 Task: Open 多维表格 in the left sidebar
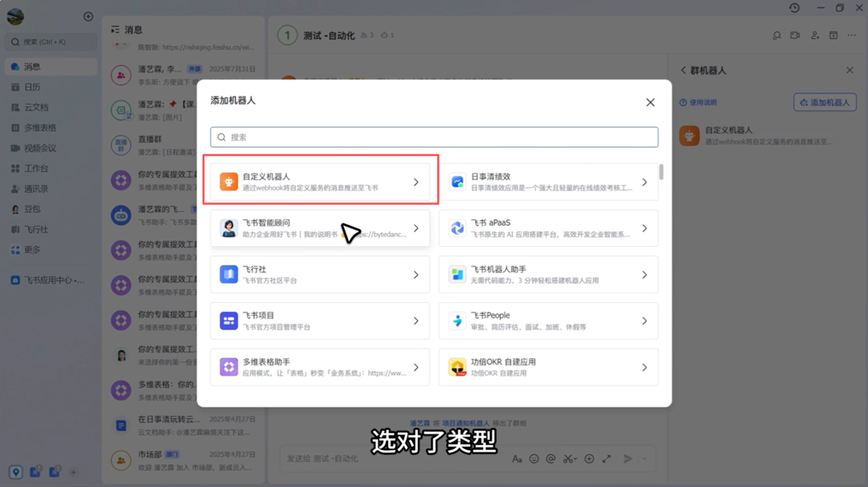[51, 128]
